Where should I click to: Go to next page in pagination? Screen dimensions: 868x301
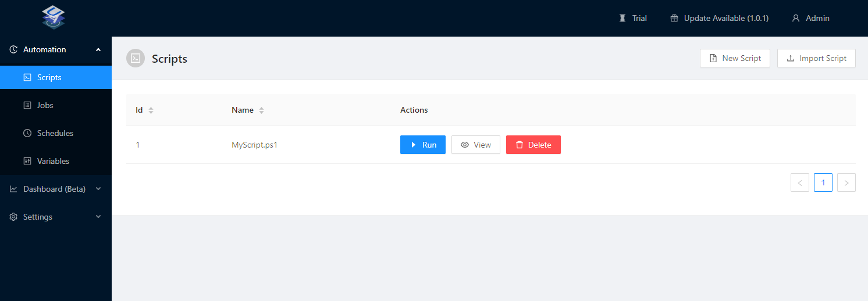click(846, 182)
